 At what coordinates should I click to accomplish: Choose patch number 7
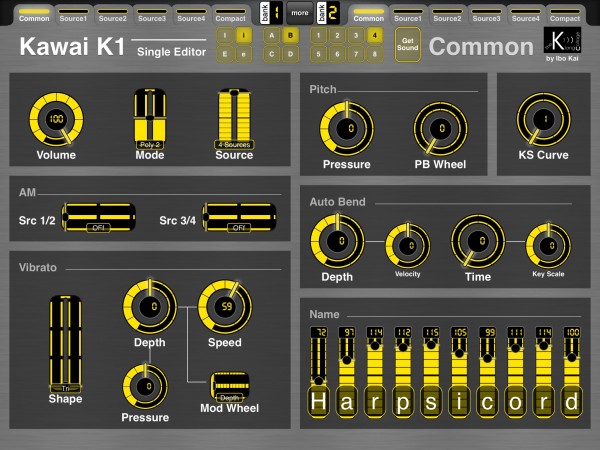(356, 54)
